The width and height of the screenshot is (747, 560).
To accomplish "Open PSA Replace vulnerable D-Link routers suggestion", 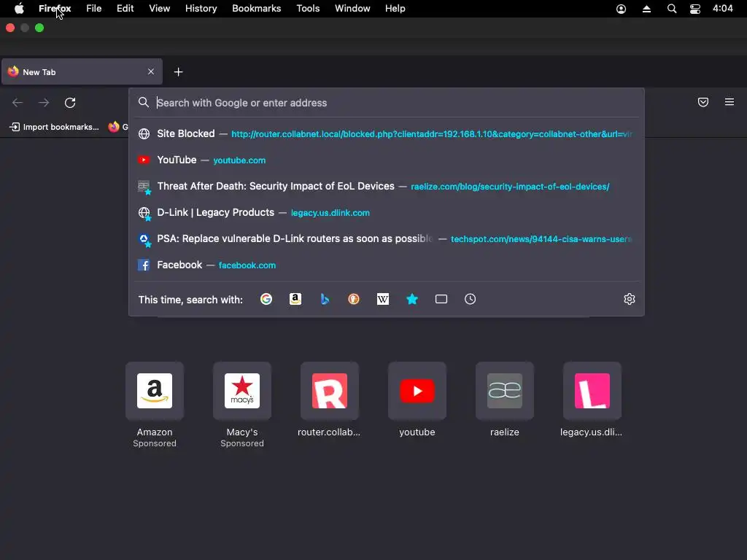I will pos(387,238).
